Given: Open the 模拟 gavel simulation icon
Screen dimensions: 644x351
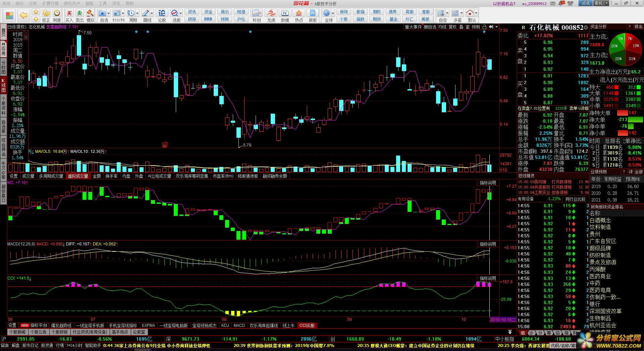Looking at the screenshot, I should 90,13.
